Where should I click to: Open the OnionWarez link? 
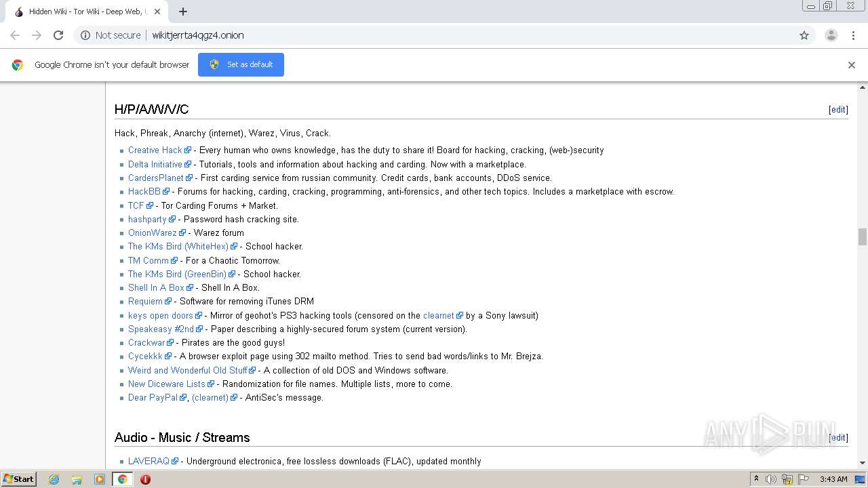click(153, 232)
